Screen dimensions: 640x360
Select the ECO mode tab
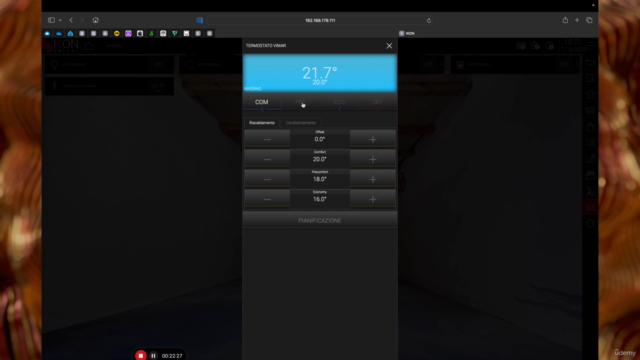pos(339,102)
